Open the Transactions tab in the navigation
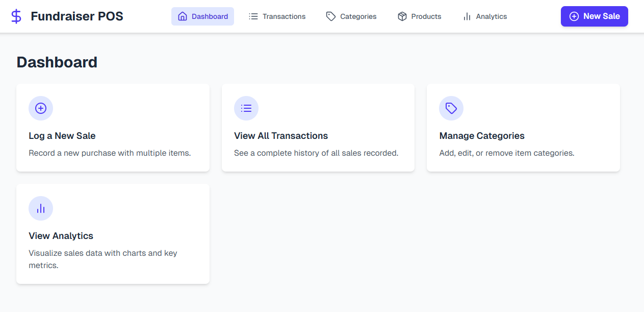 [x=277, y=16]
